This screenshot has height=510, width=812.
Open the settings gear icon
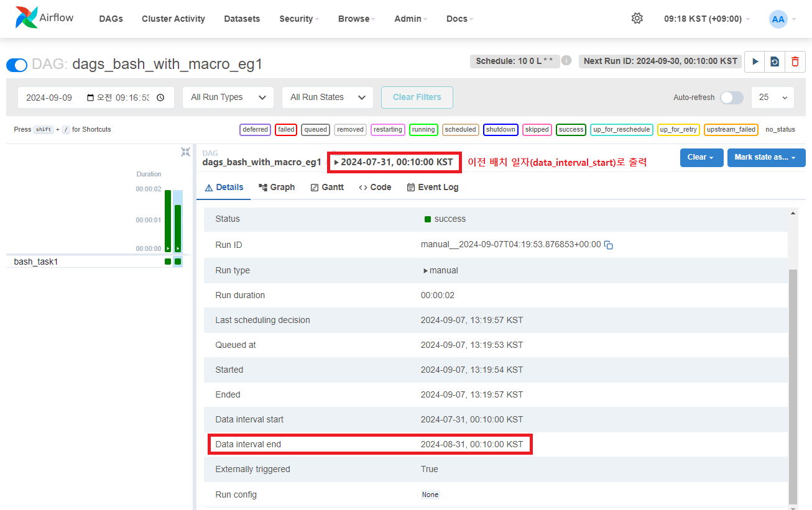coord(637,19)
